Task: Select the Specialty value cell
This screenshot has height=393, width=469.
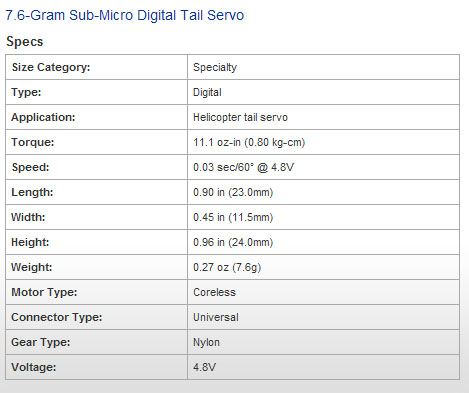Action: pyautogui.click(x=323, y=67)
